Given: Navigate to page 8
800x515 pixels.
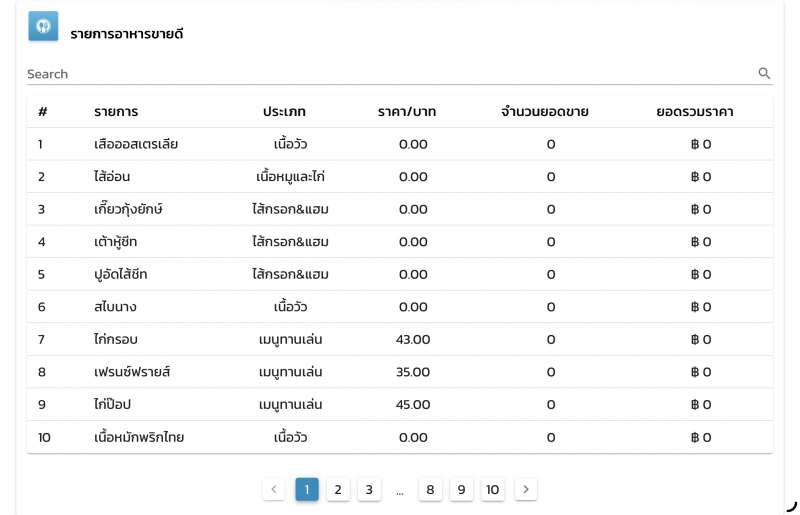Looking at the screenshot, I should [430, 489].
